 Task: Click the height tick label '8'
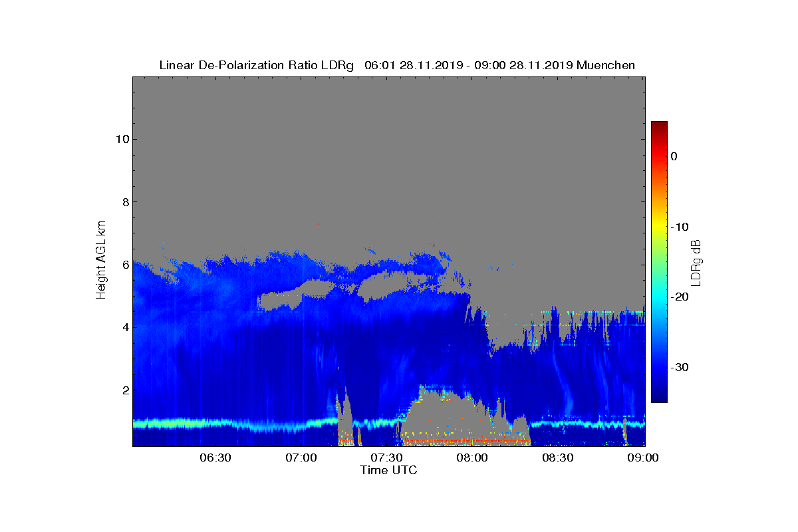tap(124, 202)
